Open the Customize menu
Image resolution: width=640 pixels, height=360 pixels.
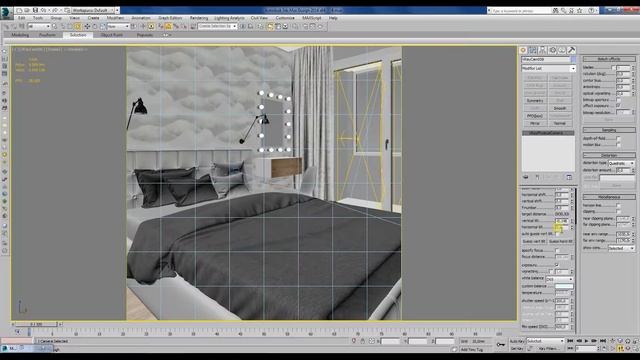(x=285, y=18)
